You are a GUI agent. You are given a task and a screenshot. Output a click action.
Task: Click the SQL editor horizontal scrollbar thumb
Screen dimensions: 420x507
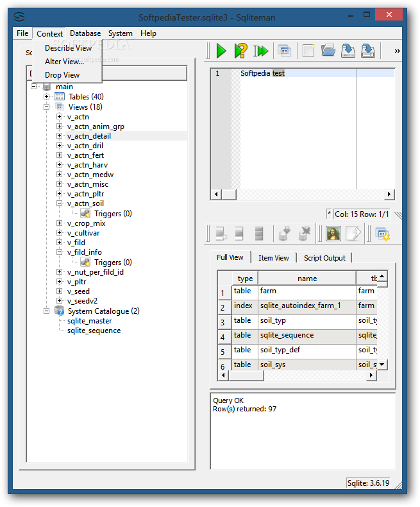click(229, 194)
